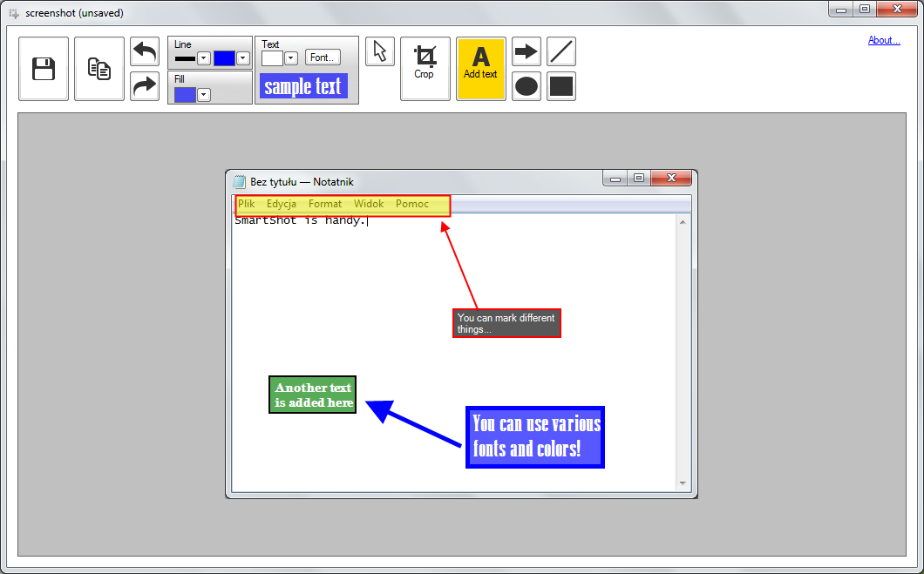924x574 pixels.
Task: Select the line thickness preview bar
Action: click(x=185, y=58)
